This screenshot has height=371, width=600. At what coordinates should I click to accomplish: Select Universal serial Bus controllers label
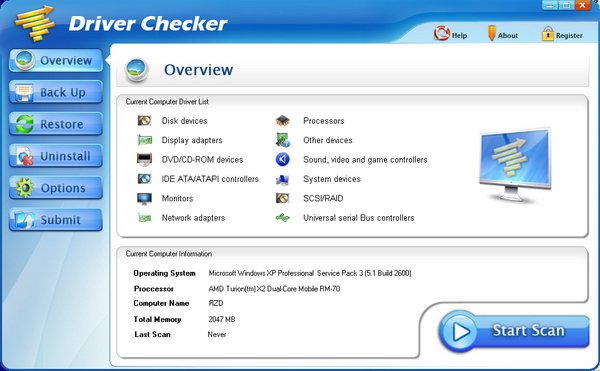359,218
